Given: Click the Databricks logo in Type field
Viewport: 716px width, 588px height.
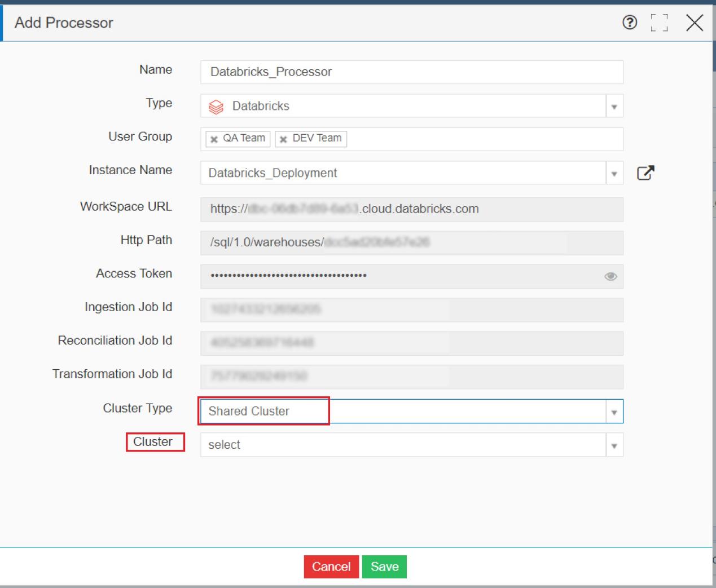Looking at the screenshot, I should (x=216, y=105).
